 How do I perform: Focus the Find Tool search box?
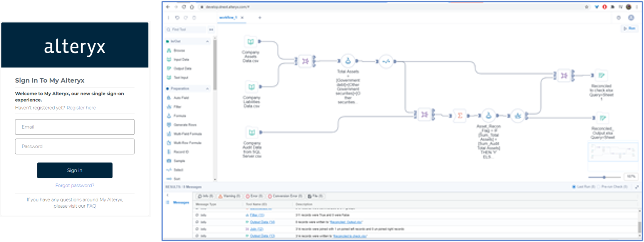coord(186,29)
